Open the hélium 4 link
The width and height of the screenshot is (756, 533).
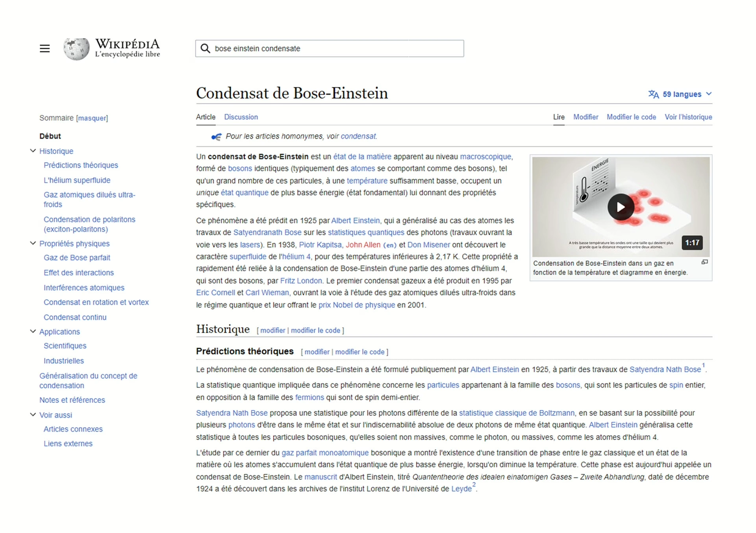coord(296,257)
